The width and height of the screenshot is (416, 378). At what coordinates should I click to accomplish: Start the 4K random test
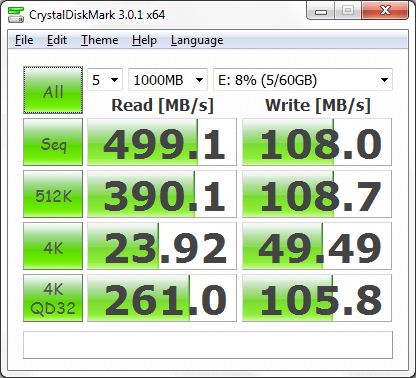[53, 246]
